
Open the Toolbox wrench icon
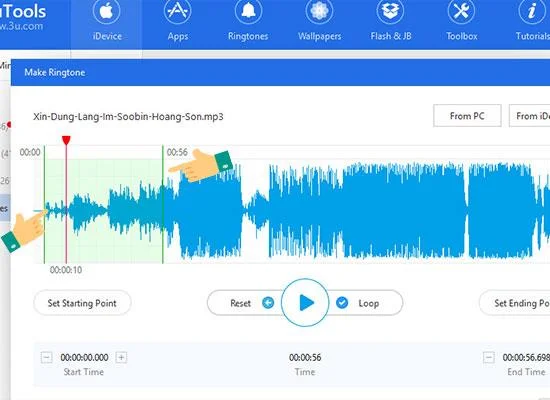click(461, 11)
